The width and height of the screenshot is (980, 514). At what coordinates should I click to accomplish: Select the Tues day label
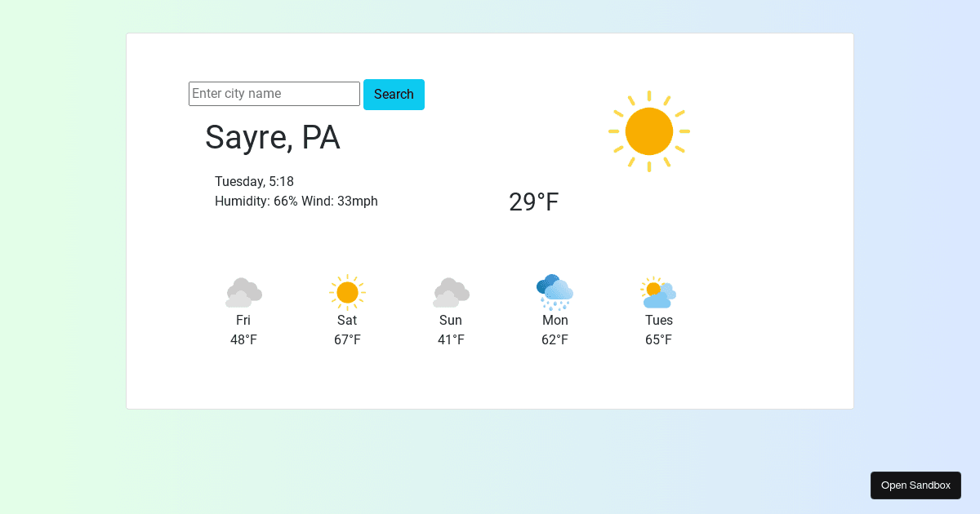(x=659, y=320)
